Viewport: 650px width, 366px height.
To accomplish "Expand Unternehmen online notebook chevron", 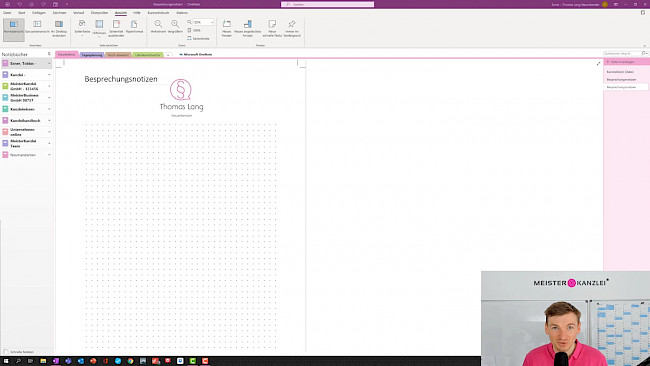I will point(49,132).
